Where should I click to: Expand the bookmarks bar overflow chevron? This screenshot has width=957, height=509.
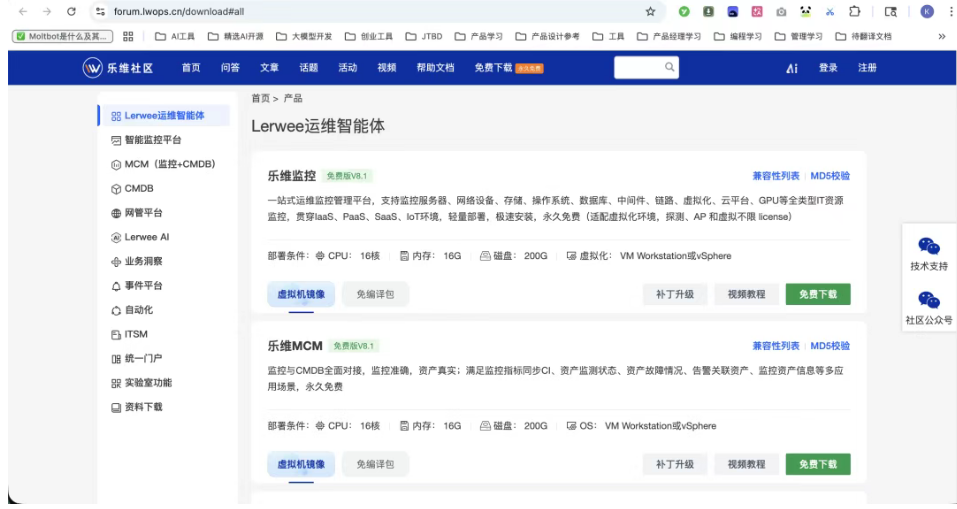[941, 36]
